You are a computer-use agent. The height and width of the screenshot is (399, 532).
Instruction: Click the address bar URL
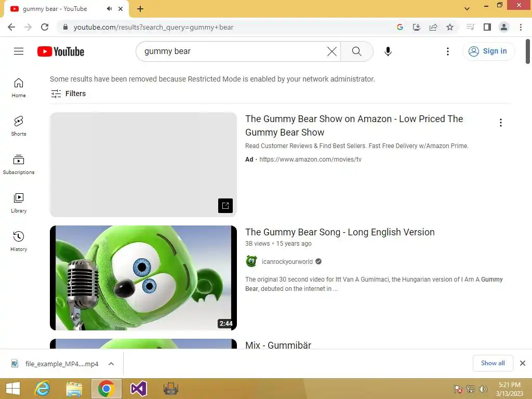click(x=153, y=27)
